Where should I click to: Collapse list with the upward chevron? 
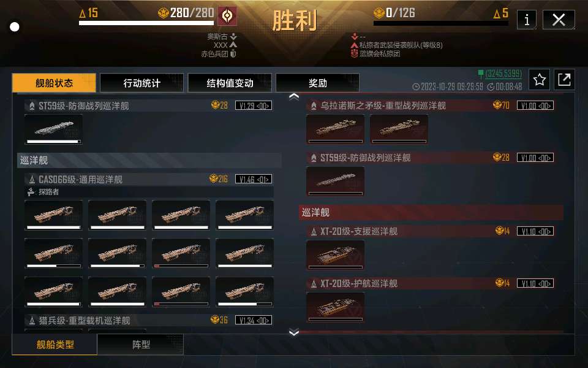tap(294, 96)
